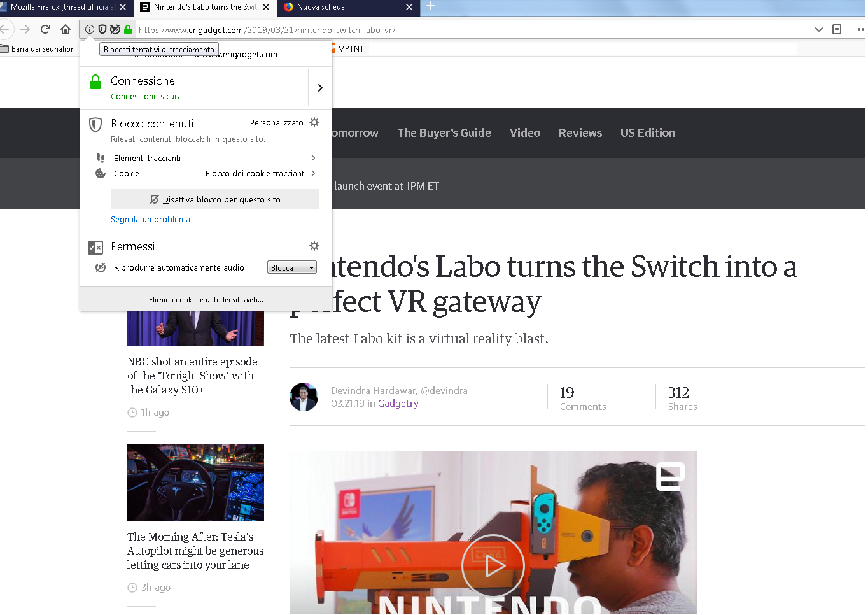Close the Nintendo's Labo tab
Image resolution: width=868 pixels, height=615 pixels.
266,7
